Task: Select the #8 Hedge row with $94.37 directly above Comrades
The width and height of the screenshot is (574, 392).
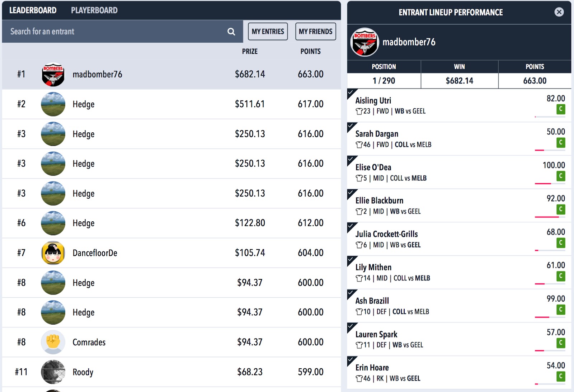Action: click(x=171, y=312)
